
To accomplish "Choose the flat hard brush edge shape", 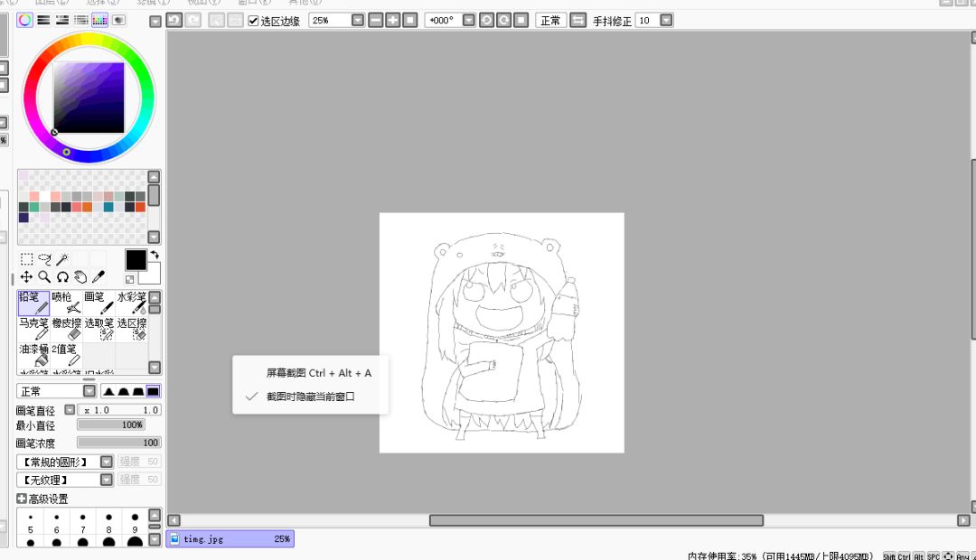I will pyautogui.click(x=153, y=391).
